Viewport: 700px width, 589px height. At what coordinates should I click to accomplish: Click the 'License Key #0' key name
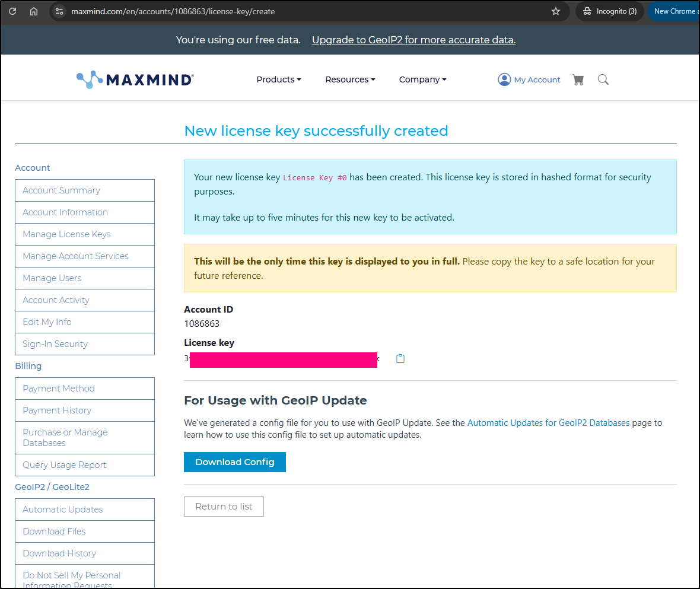[x=315, y=177]
